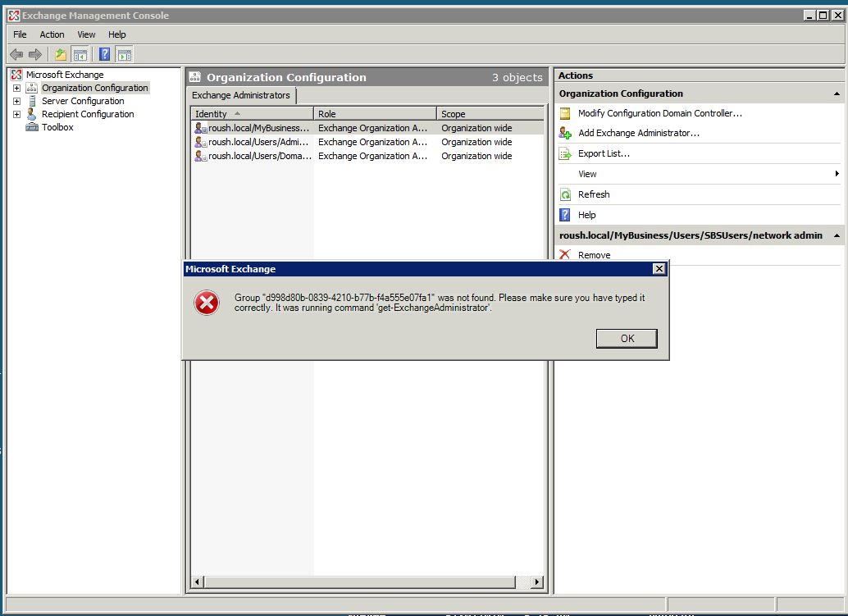
Task: Click Export List action
Action: pyautogui.click(x=604, y=153)
